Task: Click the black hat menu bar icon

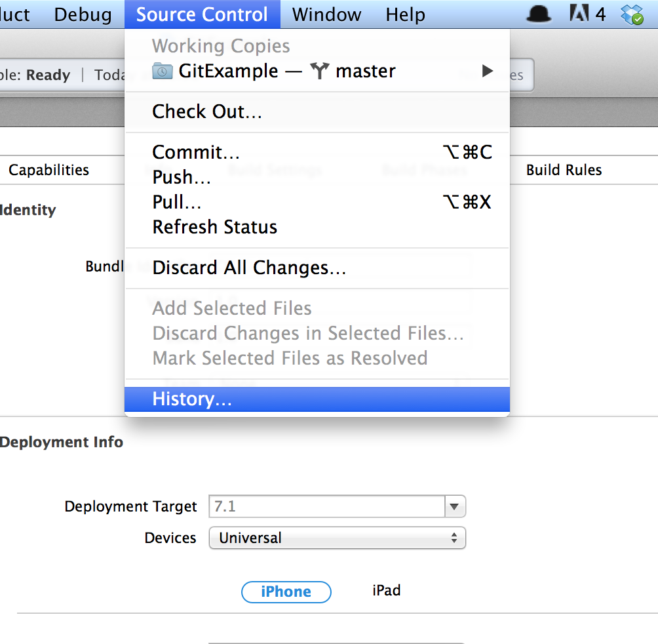Action: [539, 14]
